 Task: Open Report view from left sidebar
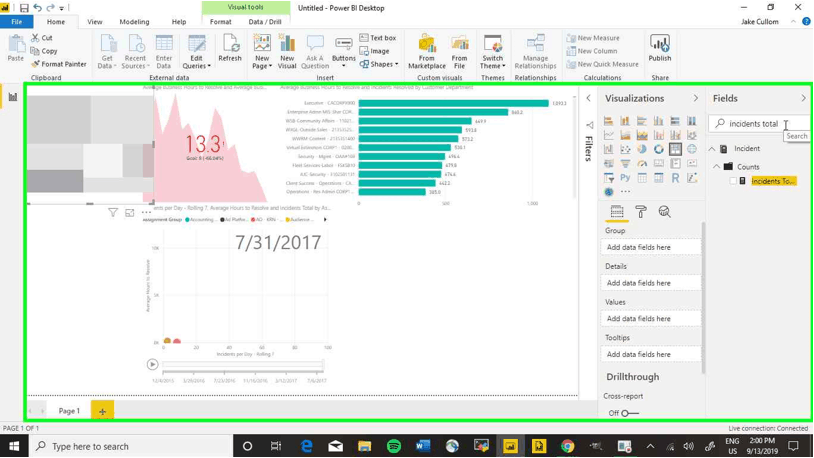(12, 97)
